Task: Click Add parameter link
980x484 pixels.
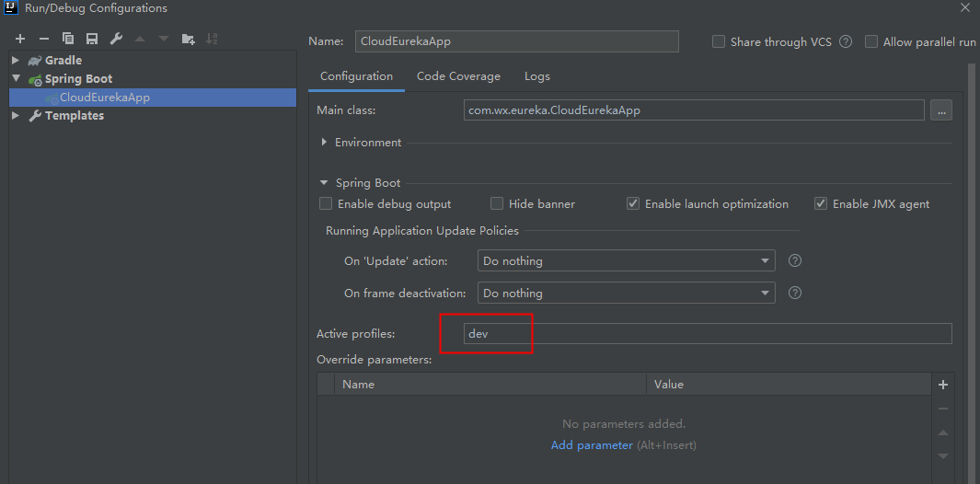Action: pyautogui.click(x=592, y=445)
